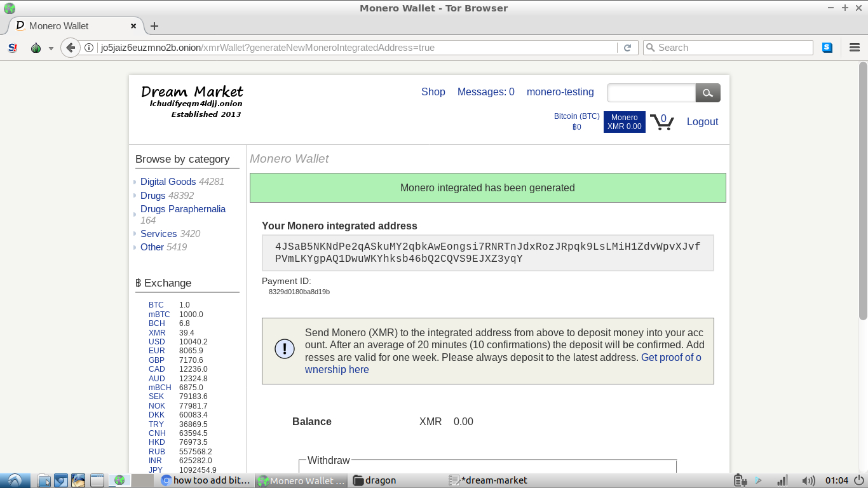The image size is (868, 488).
Task: Click the blue S extension icon
Action: coord(827,48)
